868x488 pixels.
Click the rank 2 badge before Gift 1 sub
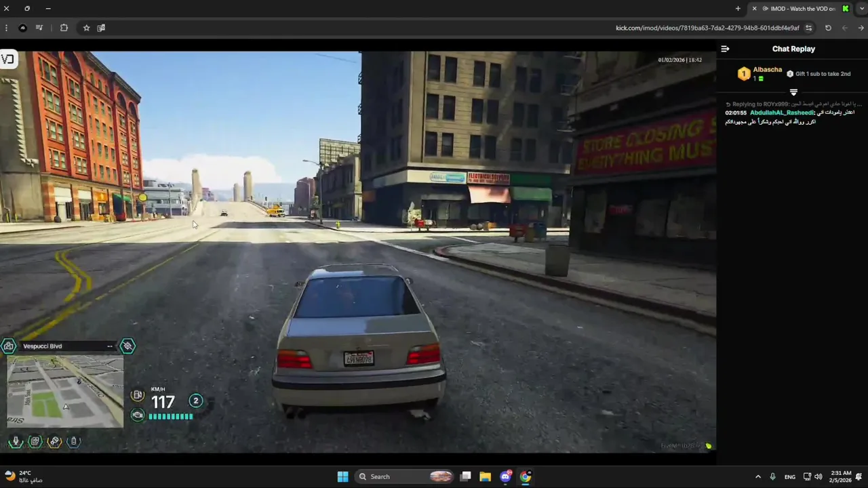790,74
